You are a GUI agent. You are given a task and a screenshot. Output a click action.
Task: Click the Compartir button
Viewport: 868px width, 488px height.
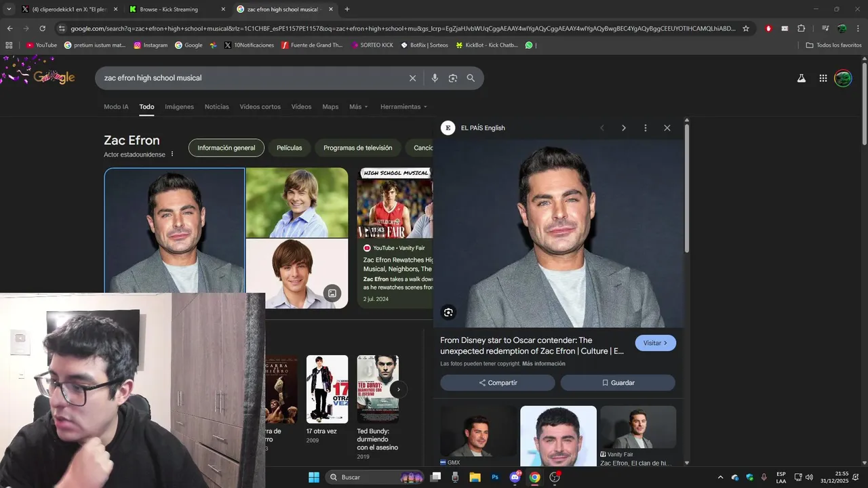coord(498,383)
